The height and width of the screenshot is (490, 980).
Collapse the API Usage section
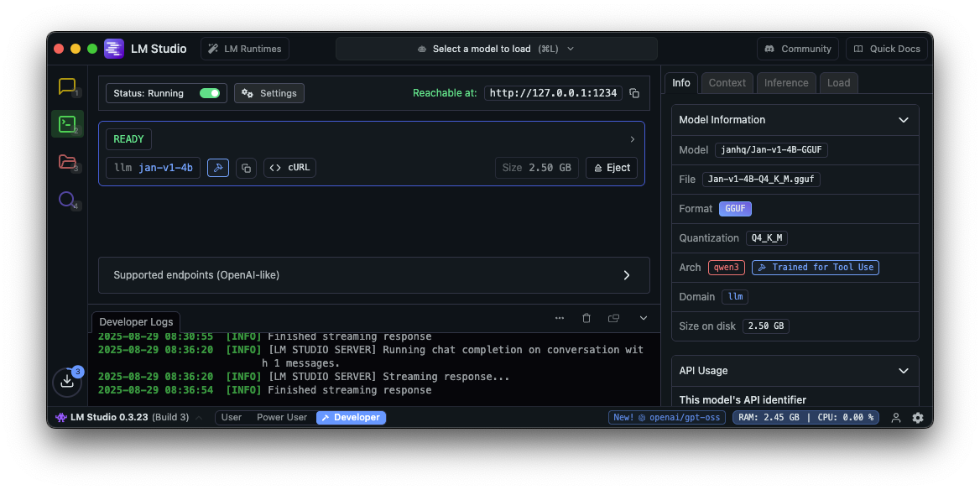click(904, 371)
